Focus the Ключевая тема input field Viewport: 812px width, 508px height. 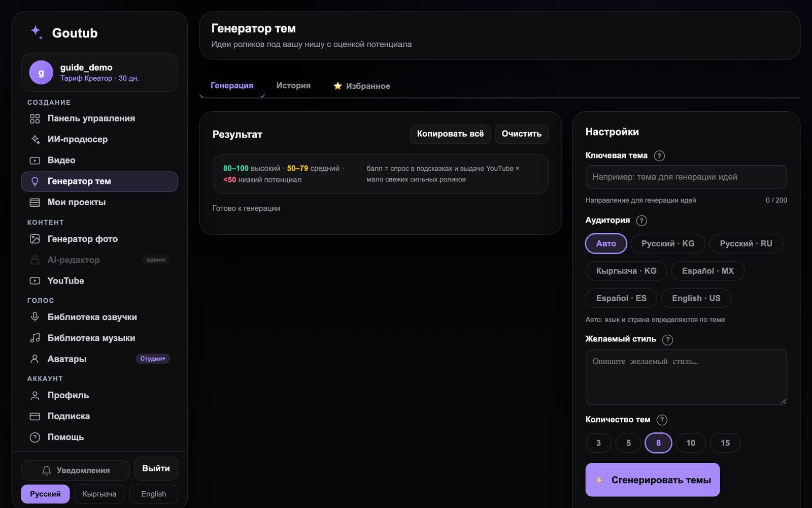(686, 177)
